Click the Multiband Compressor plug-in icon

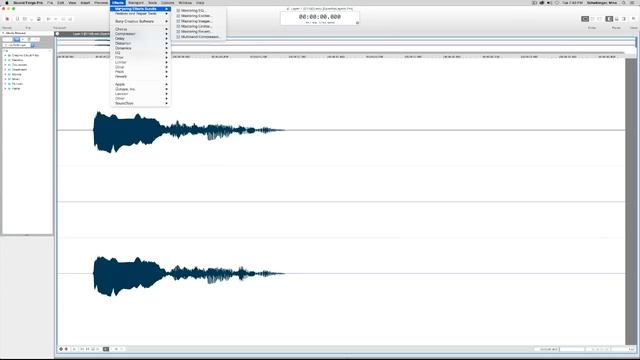point(178,37)
